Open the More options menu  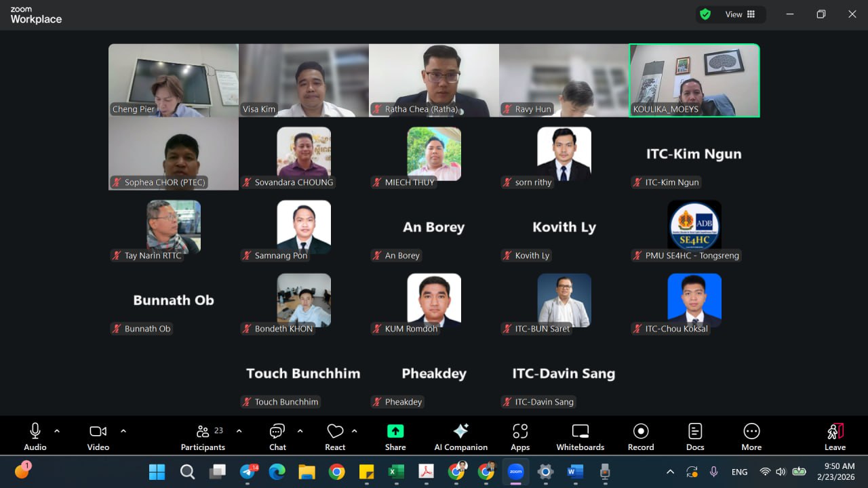751,436
